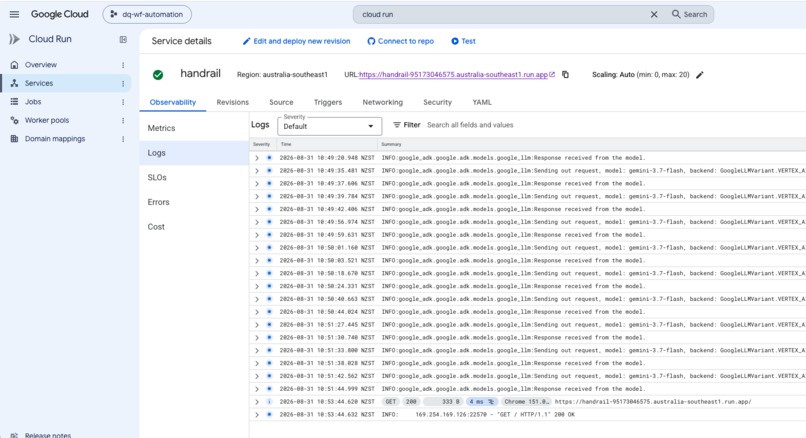Click the green healthy status checkmark
806x438 pixels.
coord(158,75)
